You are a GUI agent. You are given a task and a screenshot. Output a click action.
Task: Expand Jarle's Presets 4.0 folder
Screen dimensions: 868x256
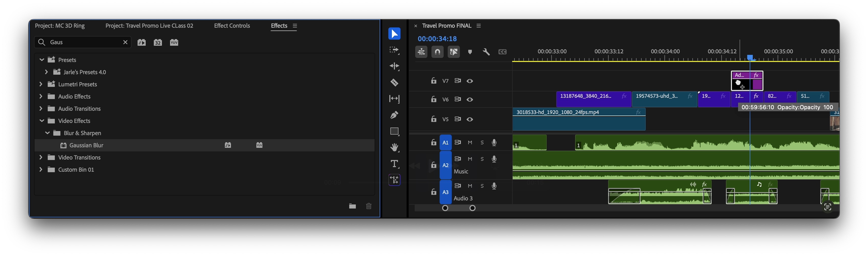(x=46, y=72)
